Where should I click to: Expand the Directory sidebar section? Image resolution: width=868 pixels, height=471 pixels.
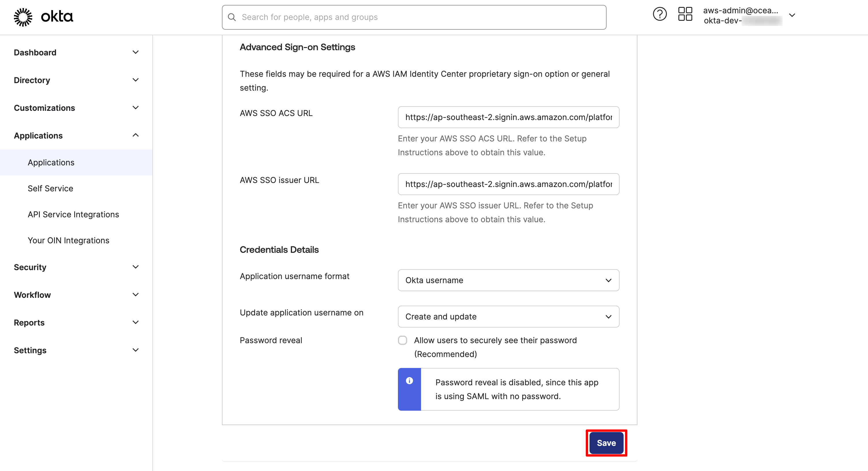[x=135, y=80]
